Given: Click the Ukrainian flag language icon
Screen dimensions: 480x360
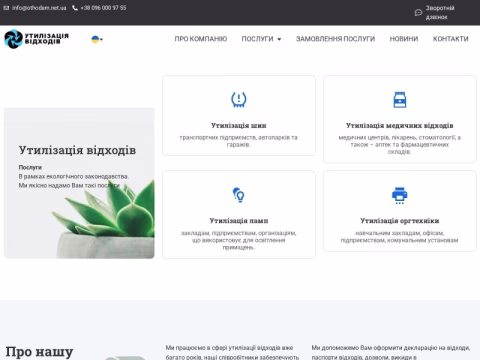Looking at the screenshot, I should point(95,39).
